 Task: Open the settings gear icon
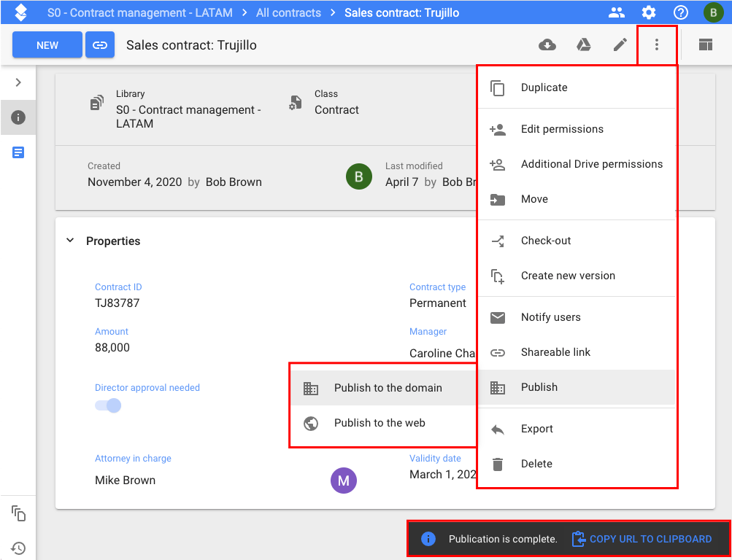click(x=648, y=12)
